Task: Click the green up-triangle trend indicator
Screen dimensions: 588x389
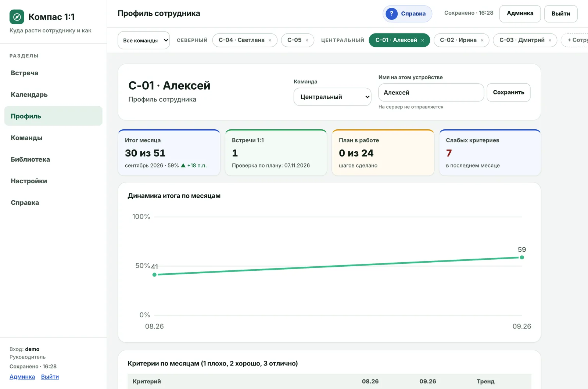Action: pyautogui.click(x=183, y=165)
